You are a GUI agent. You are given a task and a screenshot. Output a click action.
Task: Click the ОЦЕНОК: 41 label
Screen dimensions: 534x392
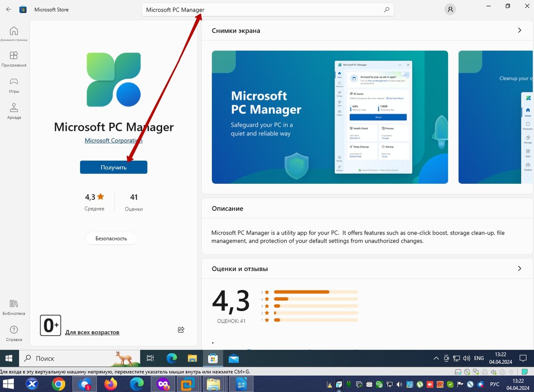pos(231,321)
